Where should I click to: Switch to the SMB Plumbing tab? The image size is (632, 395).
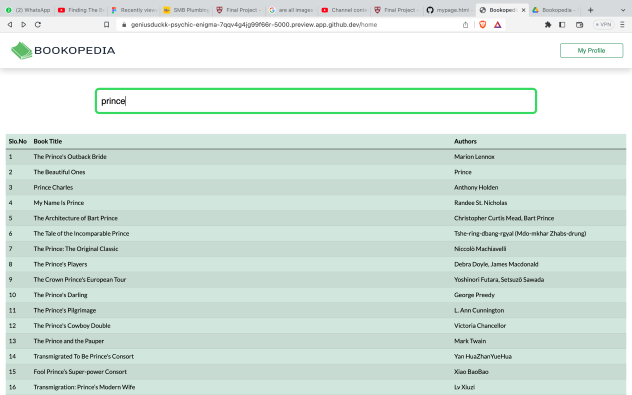tap(187, 10)
